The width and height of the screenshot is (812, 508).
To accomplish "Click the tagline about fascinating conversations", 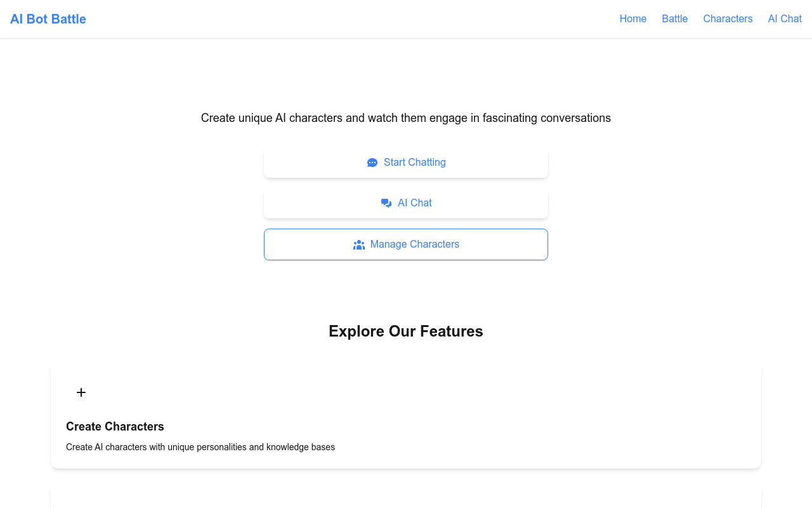I will [406, 117].
